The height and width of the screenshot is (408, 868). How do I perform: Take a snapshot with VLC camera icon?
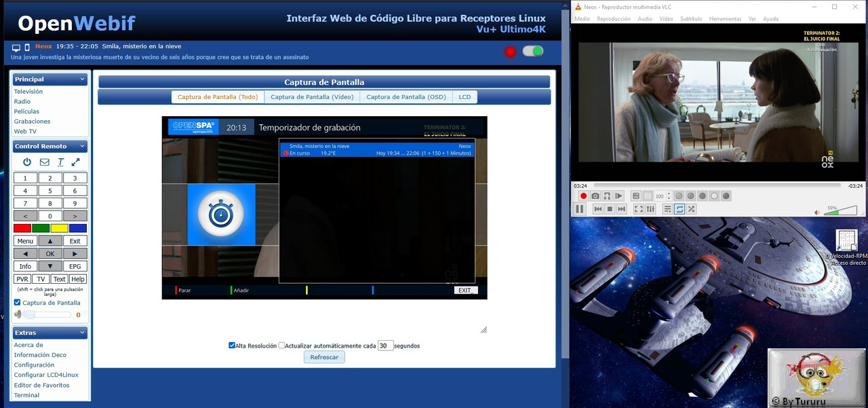click(595, 196)
